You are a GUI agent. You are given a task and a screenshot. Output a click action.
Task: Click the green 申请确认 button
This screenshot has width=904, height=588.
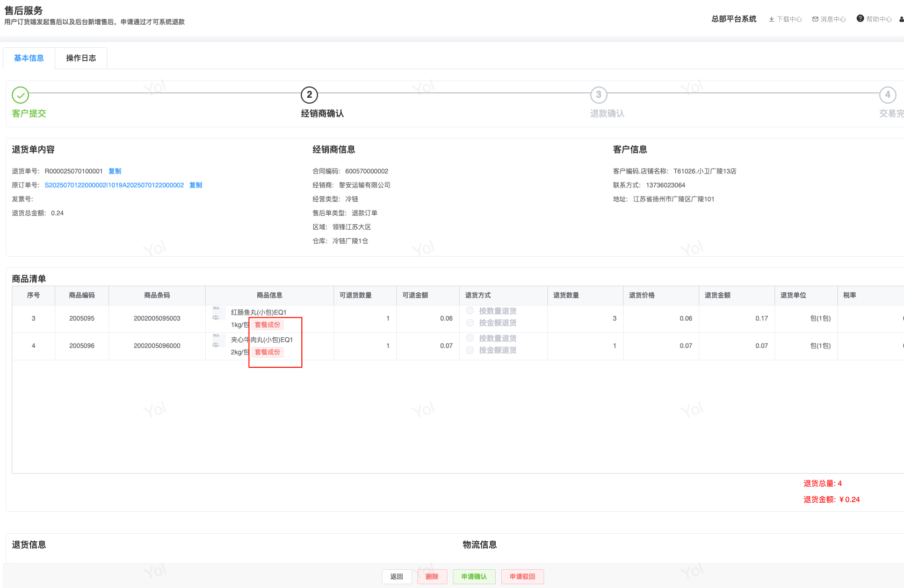474,577
